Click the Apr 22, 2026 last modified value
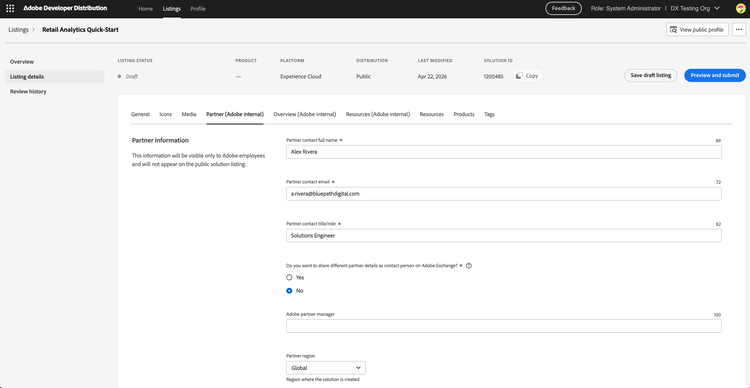 point(432,77)
